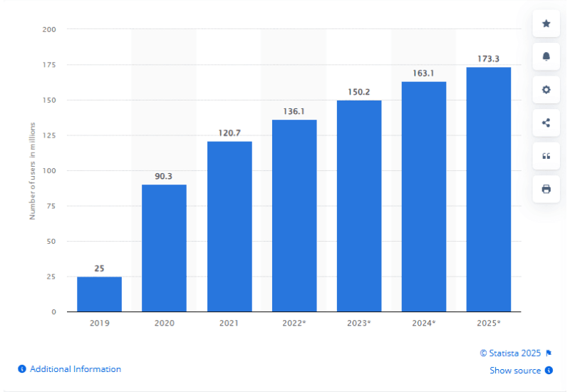The image size is (570, 392).
Task: Click the 163.1 data label
Action: (423, 73)
